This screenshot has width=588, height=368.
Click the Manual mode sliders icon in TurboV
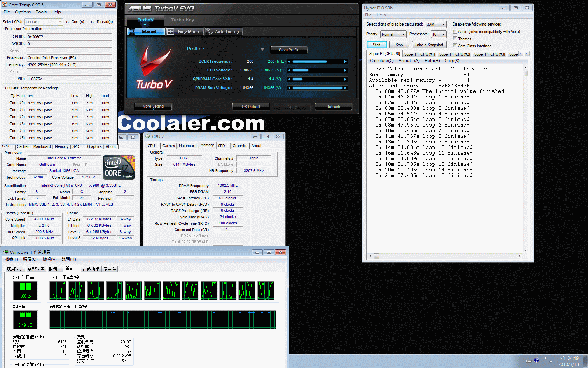(x=132, y=32)
